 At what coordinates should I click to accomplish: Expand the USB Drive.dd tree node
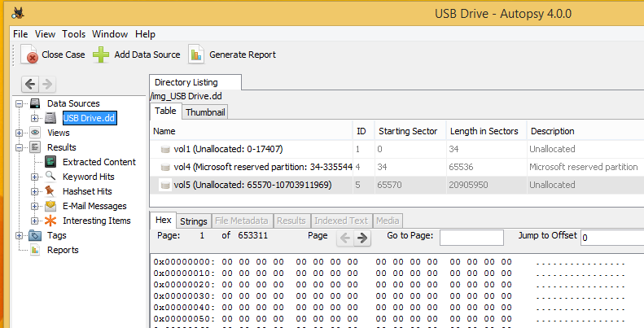click(34, 118)
